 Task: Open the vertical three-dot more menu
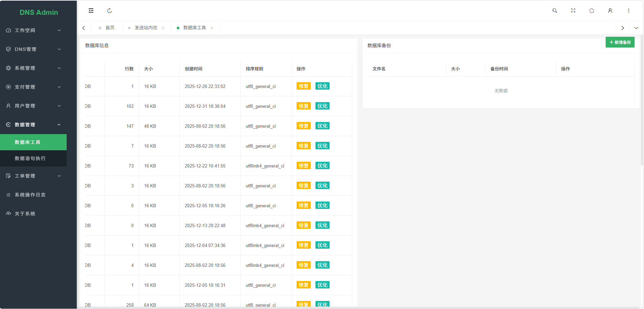(x=629, y=11)
